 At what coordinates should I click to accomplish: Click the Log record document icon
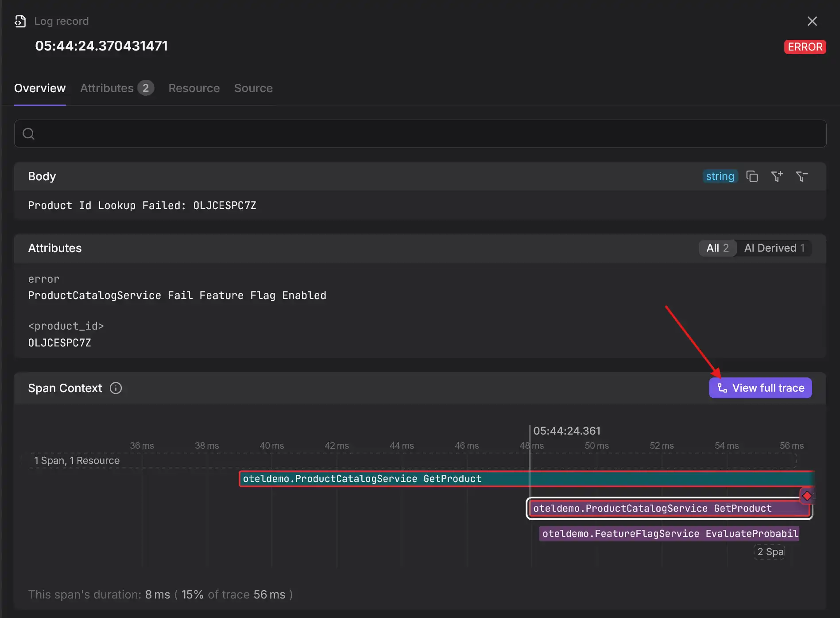pos(20,21)
